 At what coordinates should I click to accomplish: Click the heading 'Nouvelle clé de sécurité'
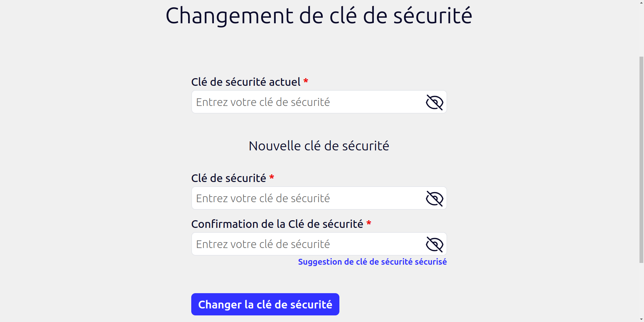pos(319,146)
